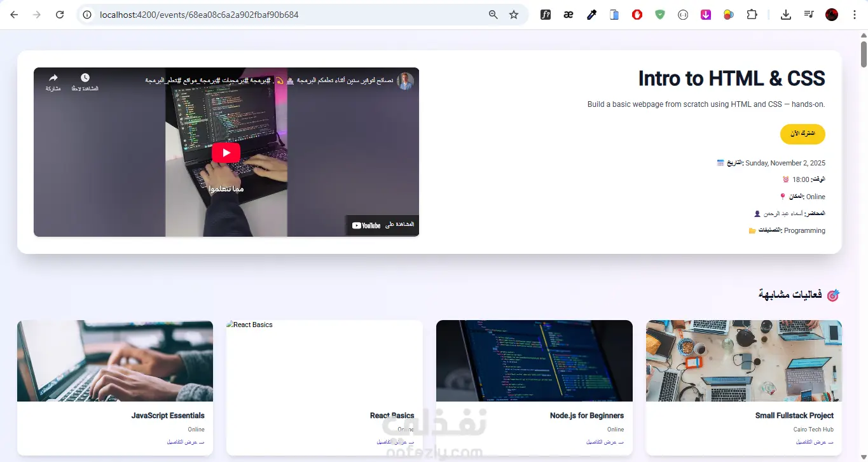Image resolution: width=868 pixels, height=462 pixels.
Task: Click the Node.js for Beginners title
Action: pos(587,416)
